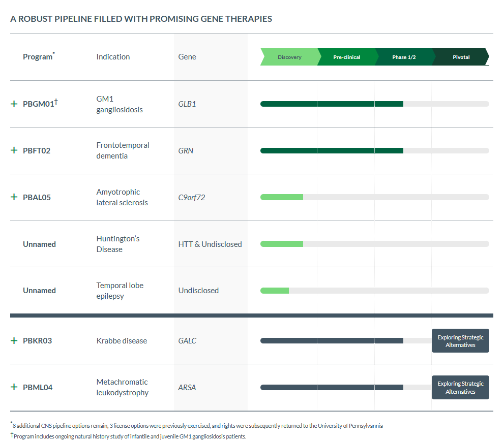Expand the PBGM01 program row
The image size is (504, 441).
14,104
